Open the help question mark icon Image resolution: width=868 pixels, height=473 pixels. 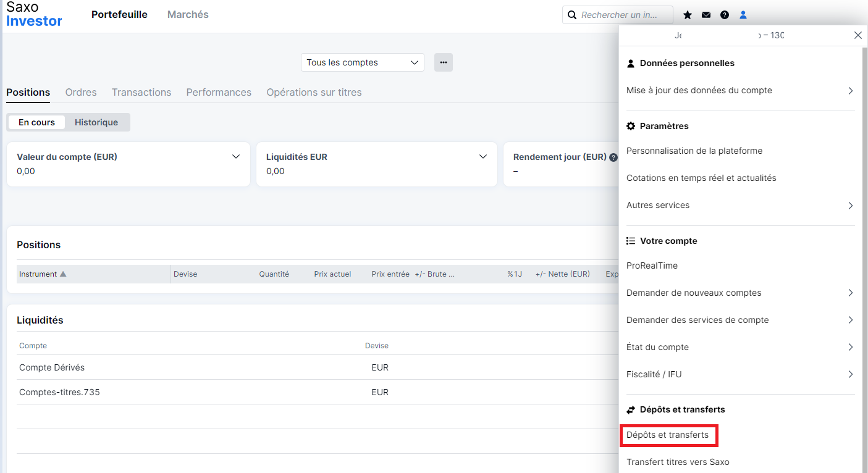pos(725,15)
